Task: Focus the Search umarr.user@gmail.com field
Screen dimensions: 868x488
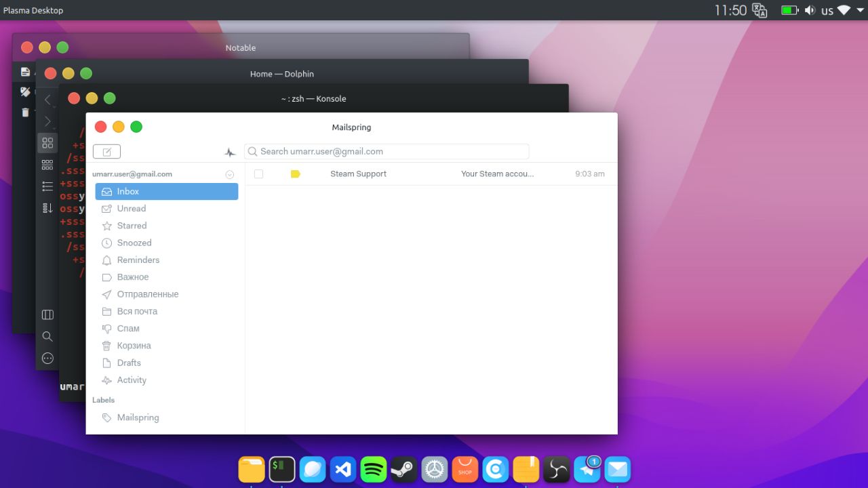Action: 387,152
